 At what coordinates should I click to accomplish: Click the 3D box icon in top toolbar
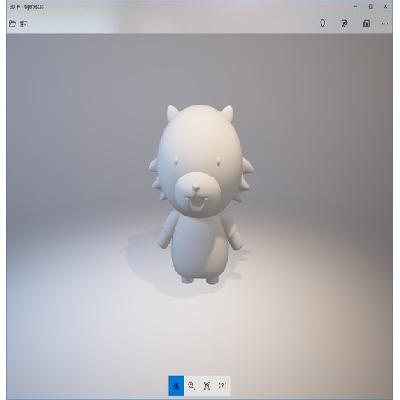pos(366,23)
